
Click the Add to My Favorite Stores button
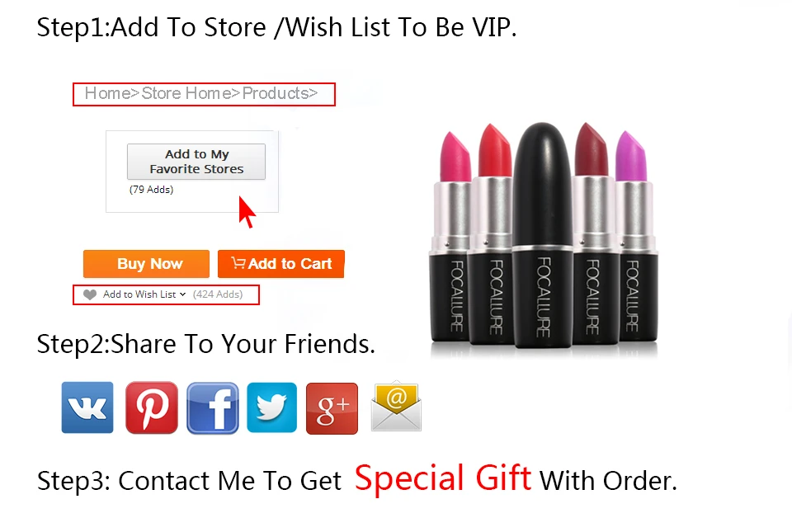pyautogui.click(x=196, y=162)
